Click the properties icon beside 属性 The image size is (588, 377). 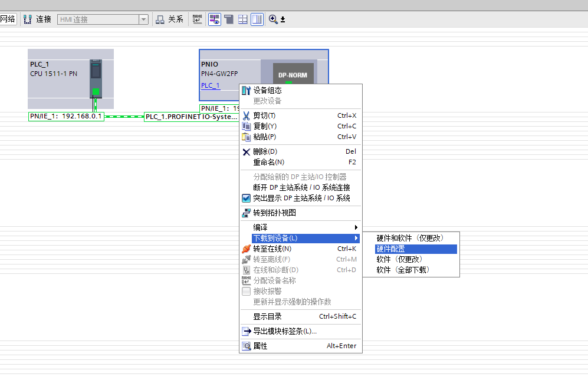click(x=246, y=346)
